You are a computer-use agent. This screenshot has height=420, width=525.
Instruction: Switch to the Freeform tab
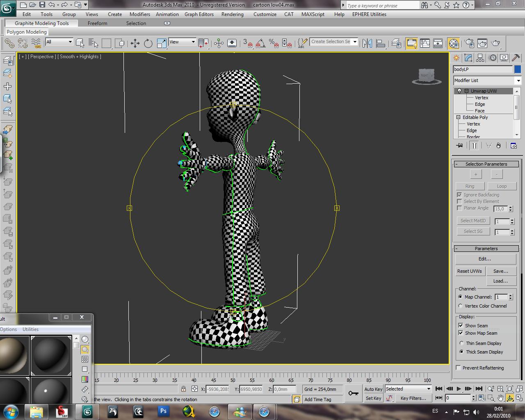click(97, 23)
